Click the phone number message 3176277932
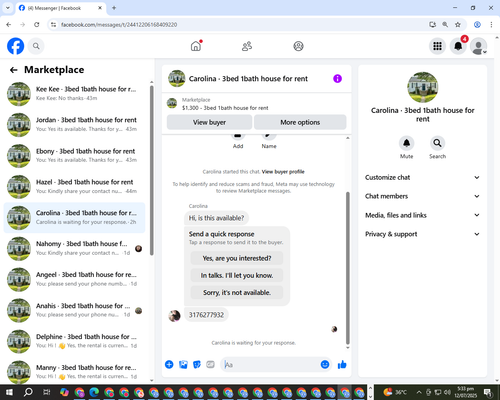The width and height of the screenshot is (500, 400). click(x=206, y=315)
